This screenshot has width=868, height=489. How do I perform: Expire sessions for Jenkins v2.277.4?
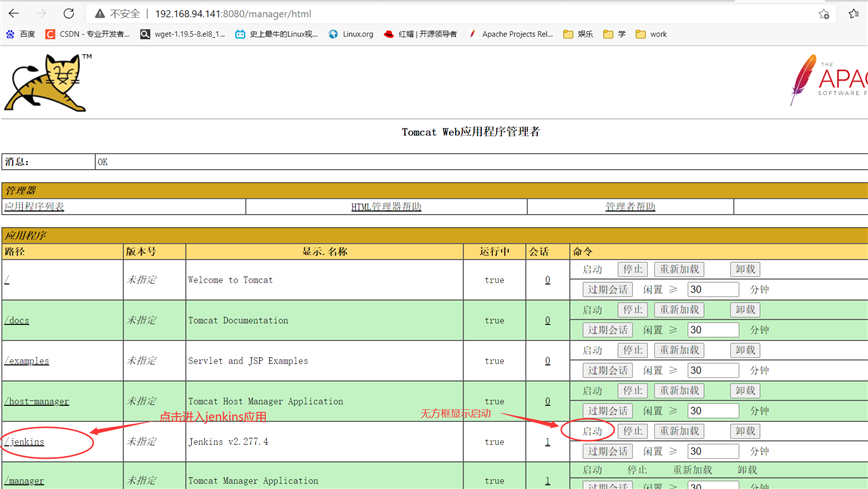[x=607, y=451]
